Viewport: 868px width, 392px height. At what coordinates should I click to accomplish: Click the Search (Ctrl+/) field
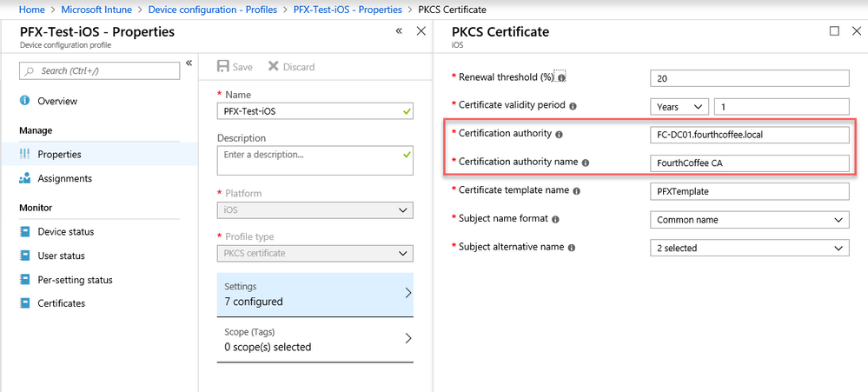pos(100,71)
